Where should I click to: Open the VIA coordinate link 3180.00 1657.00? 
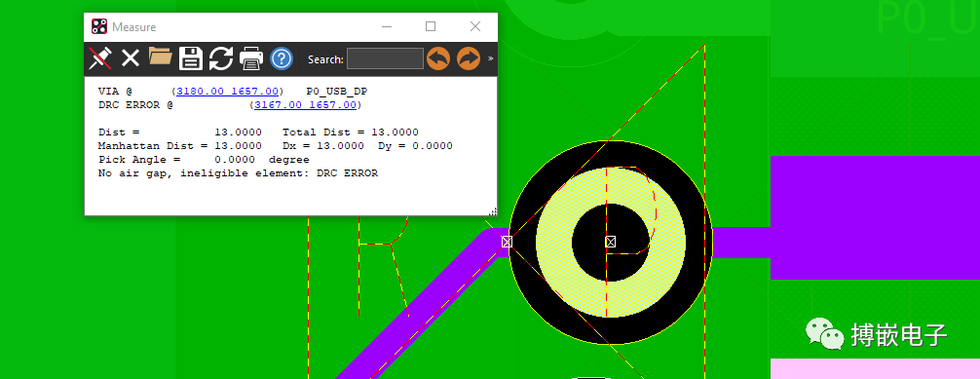[x=227, y=92]
